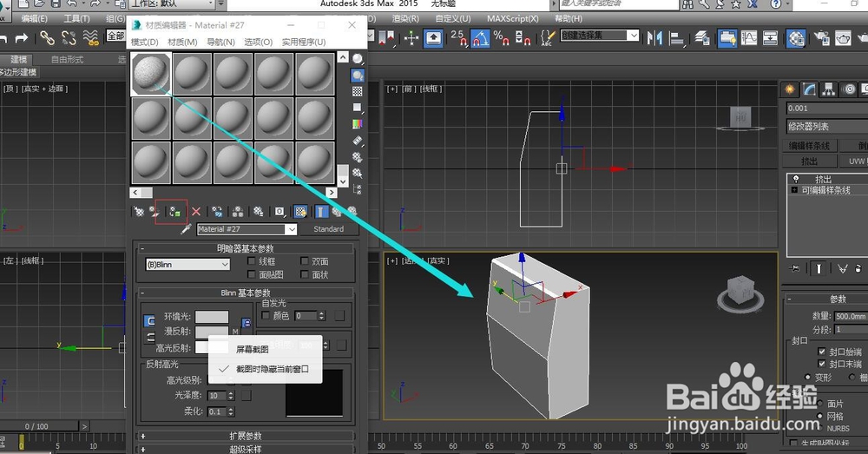Image resolution: width=868 pixels, height=454 pixels.
Task: Click Get Material icon in Material Editor
Action: tap(138, 212)
